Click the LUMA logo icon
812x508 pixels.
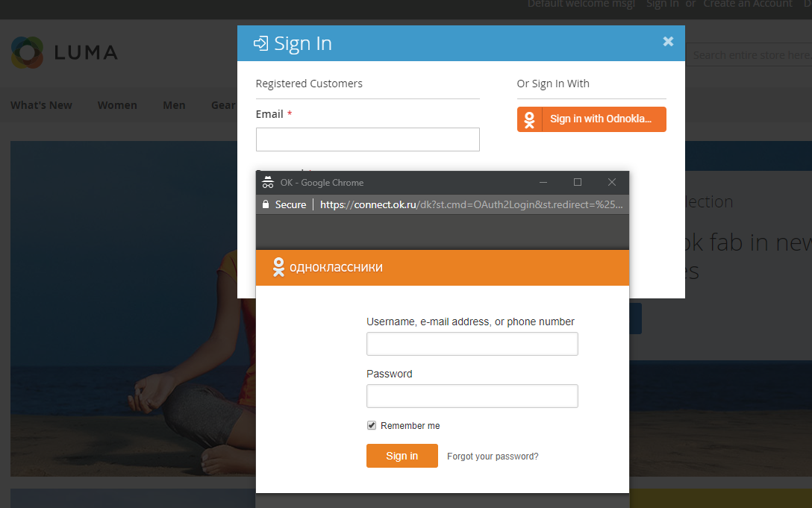pyautogui.click(x=28, y=52)
